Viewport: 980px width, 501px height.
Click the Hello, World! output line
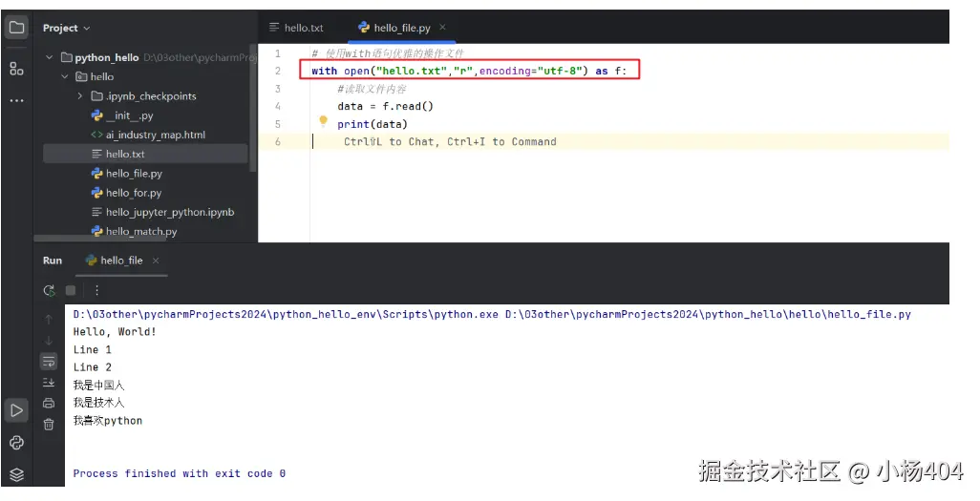tap(115, 332)
